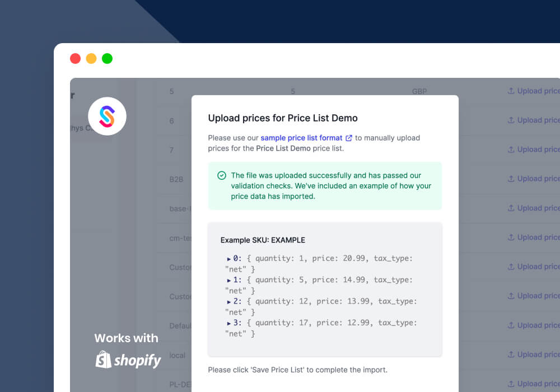Open the sample price list format external link icon
The height and width of the screenshot is (392, 560).
click(x=349, y=138)
